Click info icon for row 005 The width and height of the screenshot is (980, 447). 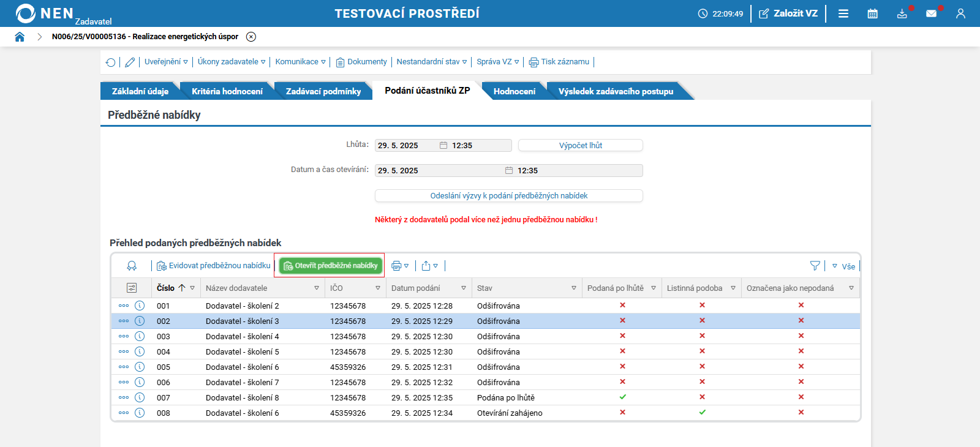click(140, 367)
